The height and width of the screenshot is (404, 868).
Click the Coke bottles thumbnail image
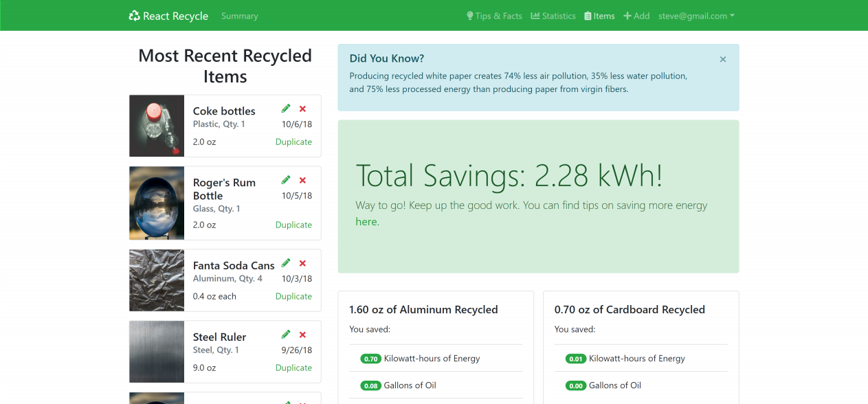pyautogui.click(x=156, y=126)
